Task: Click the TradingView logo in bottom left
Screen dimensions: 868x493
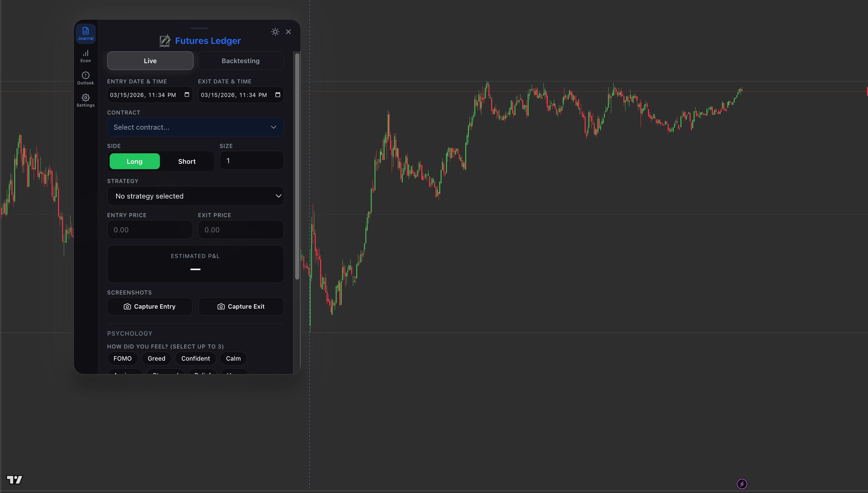Action: [x=15, y=480]
